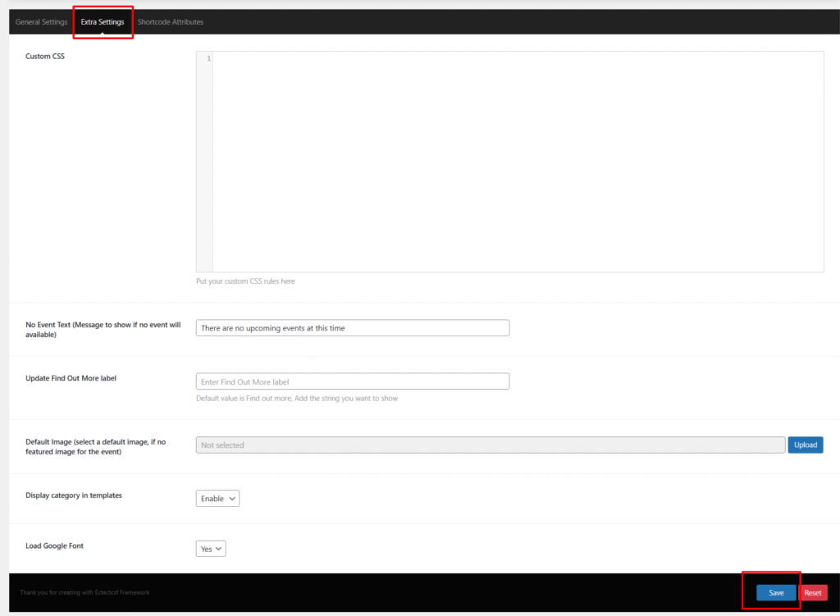Click the Upload button for Default Image
Image resolution: width=840 pixels, height=616 pixels.
coord(805,444)
